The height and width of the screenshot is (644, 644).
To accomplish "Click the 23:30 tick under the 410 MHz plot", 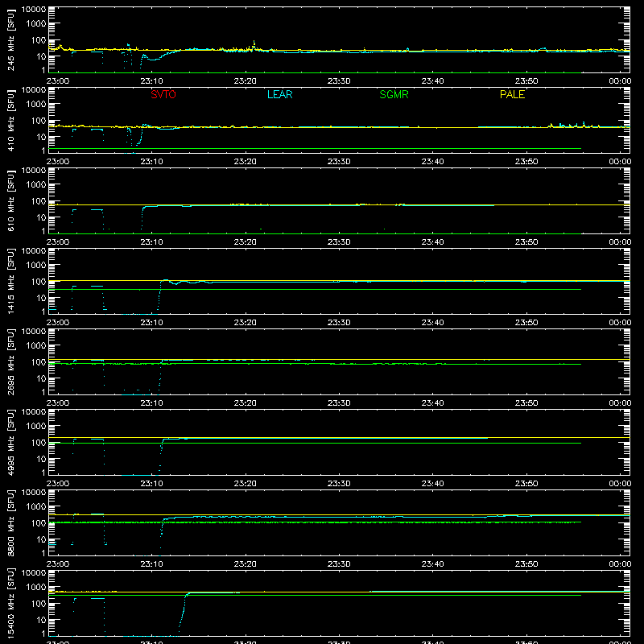I will click(x=339, y=162).
